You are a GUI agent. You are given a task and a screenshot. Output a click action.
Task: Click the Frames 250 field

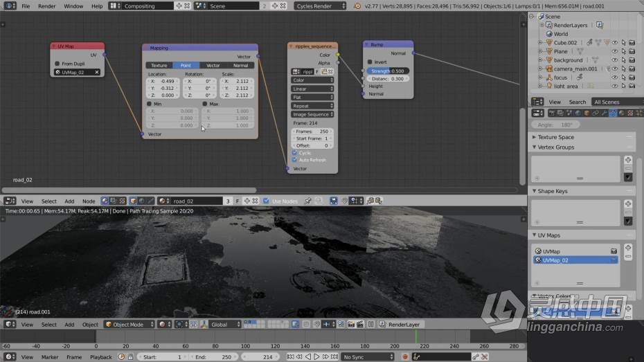pos(312,132)
